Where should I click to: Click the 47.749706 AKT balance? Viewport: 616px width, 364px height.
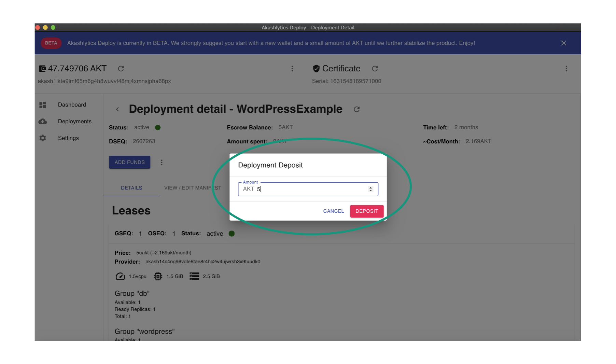point(77,69)
